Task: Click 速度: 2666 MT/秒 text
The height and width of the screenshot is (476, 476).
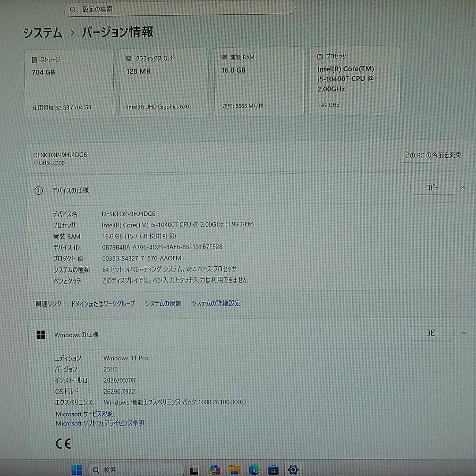Action: 243,106
